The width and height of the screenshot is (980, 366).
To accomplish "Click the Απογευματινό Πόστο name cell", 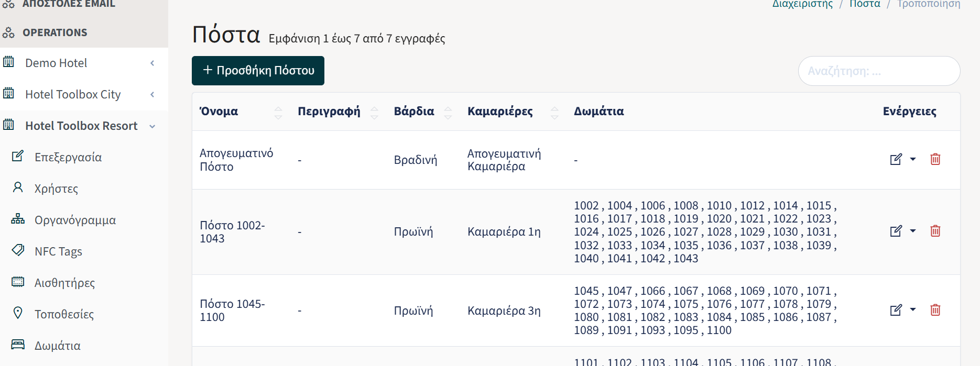I will (x=236, y=160).
